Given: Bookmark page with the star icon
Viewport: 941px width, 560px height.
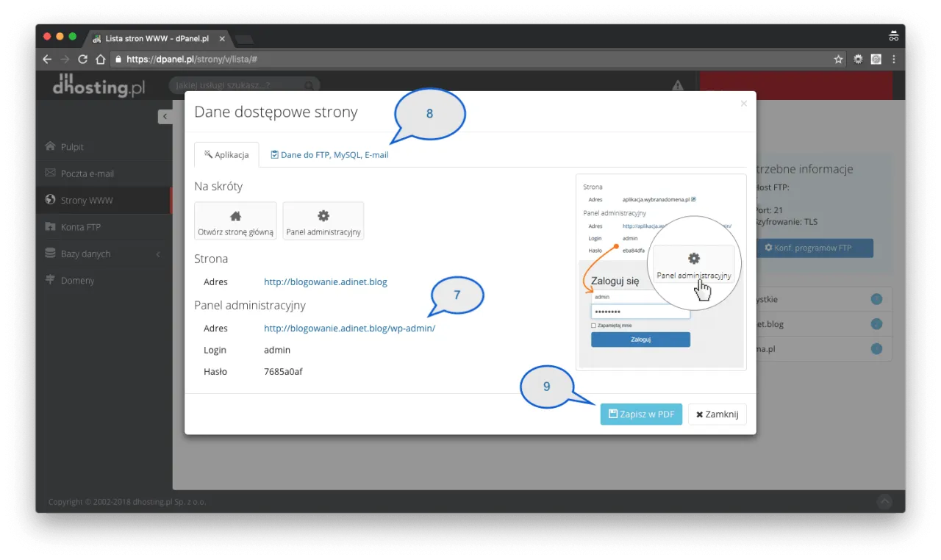Looking at the screenshot, I should tap(838, 60).
